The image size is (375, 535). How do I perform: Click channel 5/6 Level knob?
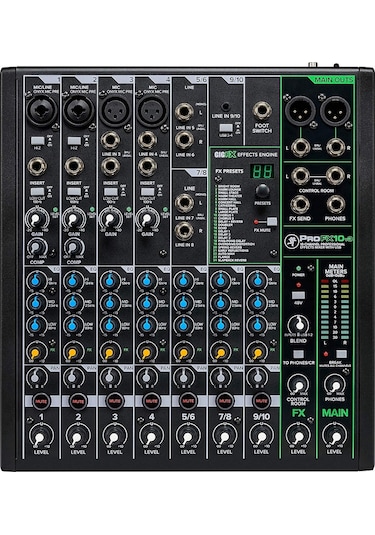(188, 436)
